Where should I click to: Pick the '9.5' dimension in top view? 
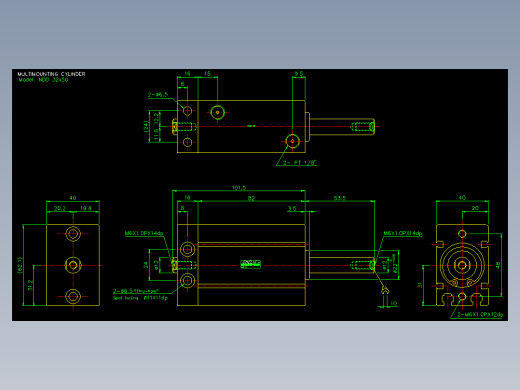299,74
